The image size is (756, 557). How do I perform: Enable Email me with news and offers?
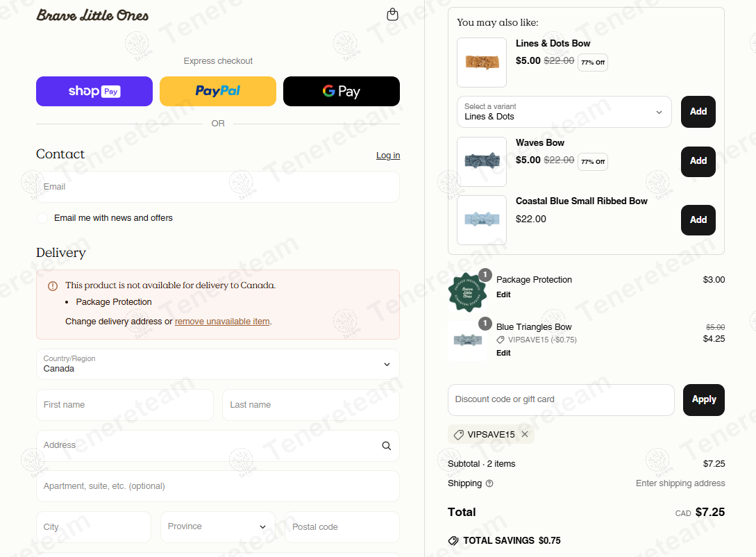(x=42, y=218)
